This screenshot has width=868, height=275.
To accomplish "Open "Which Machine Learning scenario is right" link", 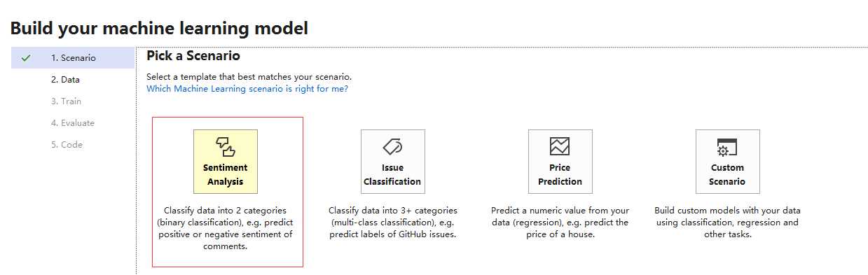I will pos(247,89).
